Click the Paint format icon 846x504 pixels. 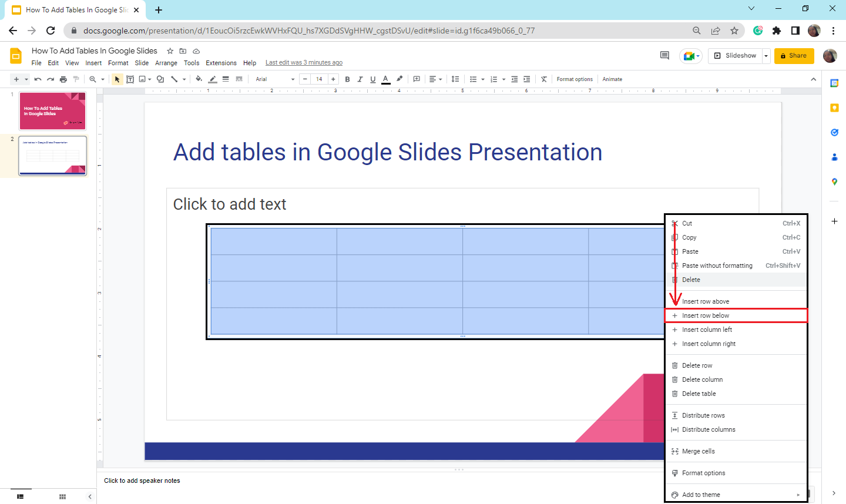coord(76,79)
